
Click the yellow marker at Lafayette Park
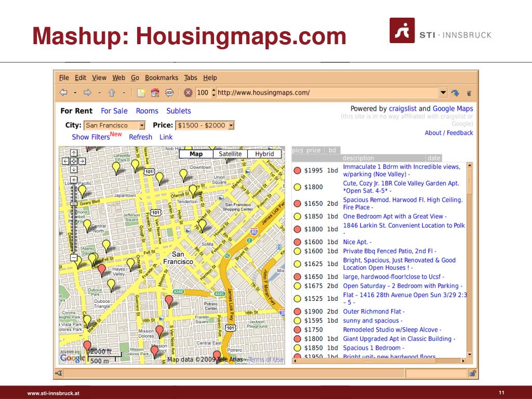(x=116, y=168)
